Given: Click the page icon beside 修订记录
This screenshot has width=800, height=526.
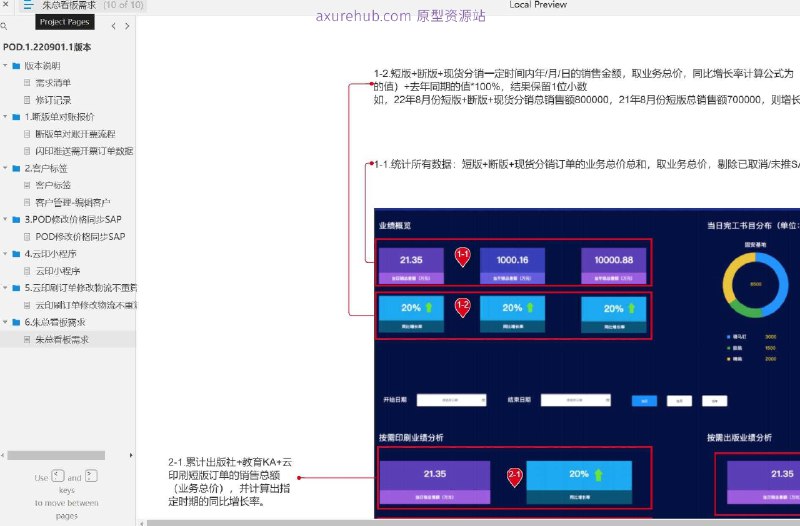Looking at the screenshot, I should [x=27, y=100].
